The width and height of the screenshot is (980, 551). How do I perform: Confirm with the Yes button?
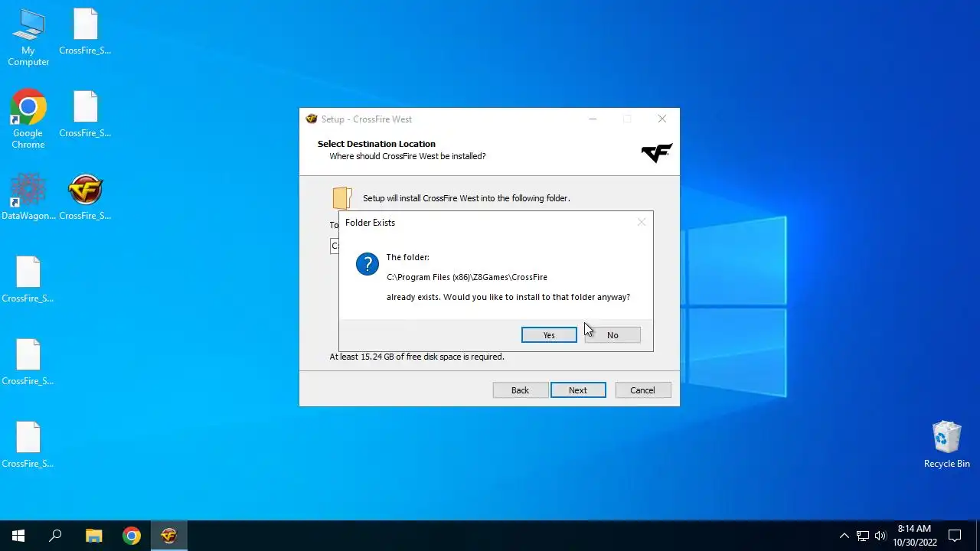point(549,335)
